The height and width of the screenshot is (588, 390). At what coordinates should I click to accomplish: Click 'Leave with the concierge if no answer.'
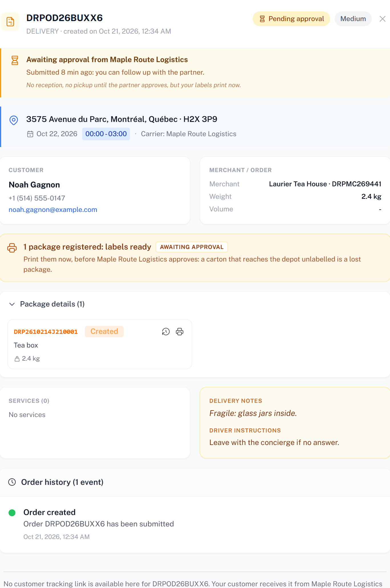tap(274, 442)
